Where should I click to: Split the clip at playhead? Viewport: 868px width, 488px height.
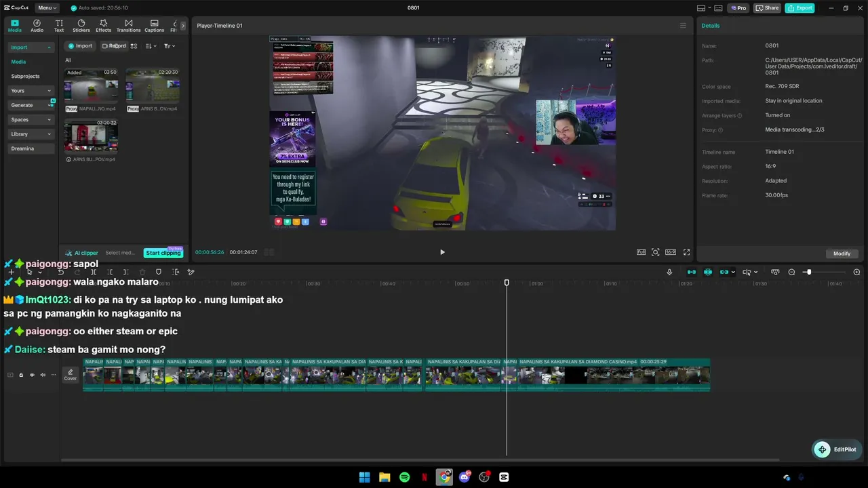tap(94, 272)
